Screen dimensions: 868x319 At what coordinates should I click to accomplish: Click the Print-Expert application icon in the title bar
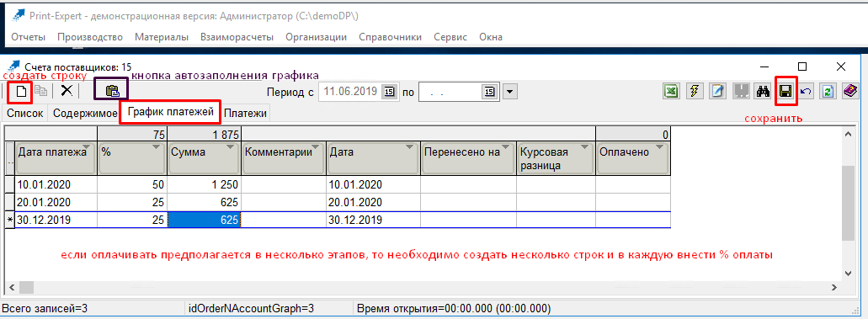[x=18, y=15]
